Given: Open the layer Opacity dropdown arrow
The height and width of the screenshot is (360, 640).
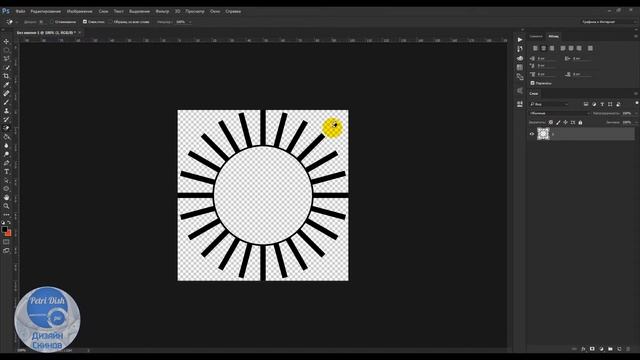Looking at the screenshot, I should coord(636,113).
